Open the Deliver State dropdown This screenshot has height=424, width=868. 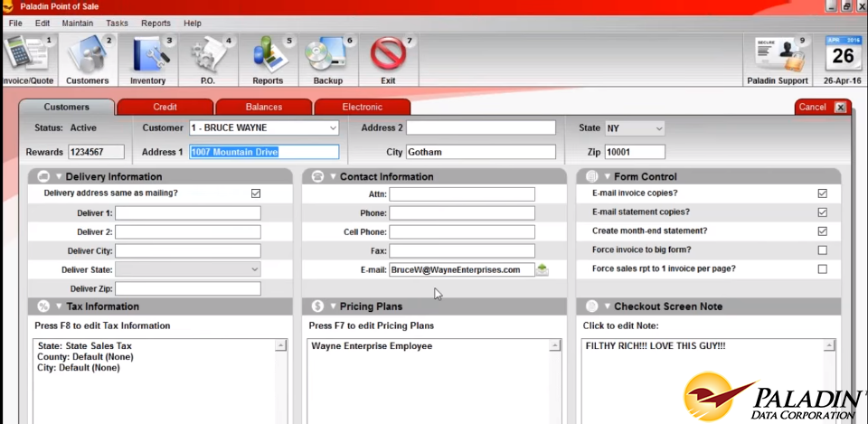[254, 269]
